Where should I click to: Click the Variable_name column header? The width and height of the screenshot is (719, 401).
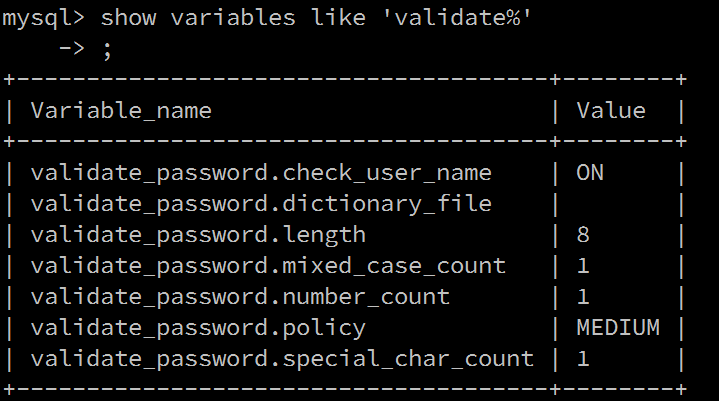pyautogui.click(x=121, y=111)
